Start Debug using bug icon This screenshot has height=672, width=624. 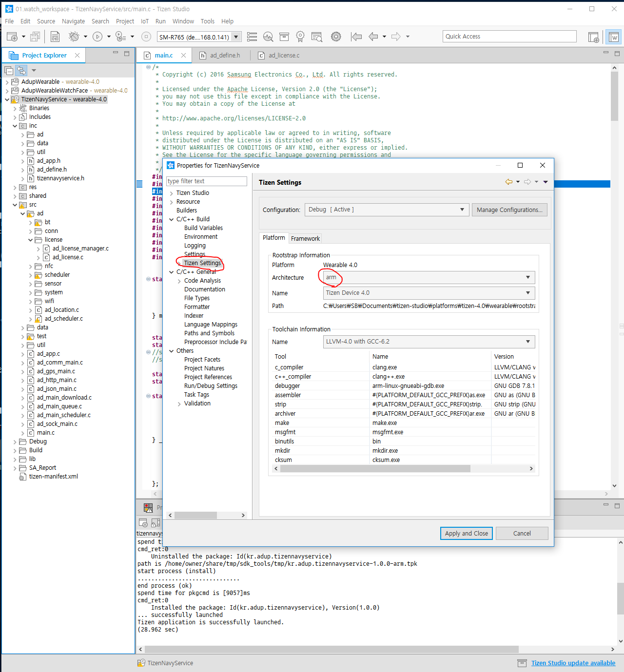pyautogui.click(x=74, y=37)
